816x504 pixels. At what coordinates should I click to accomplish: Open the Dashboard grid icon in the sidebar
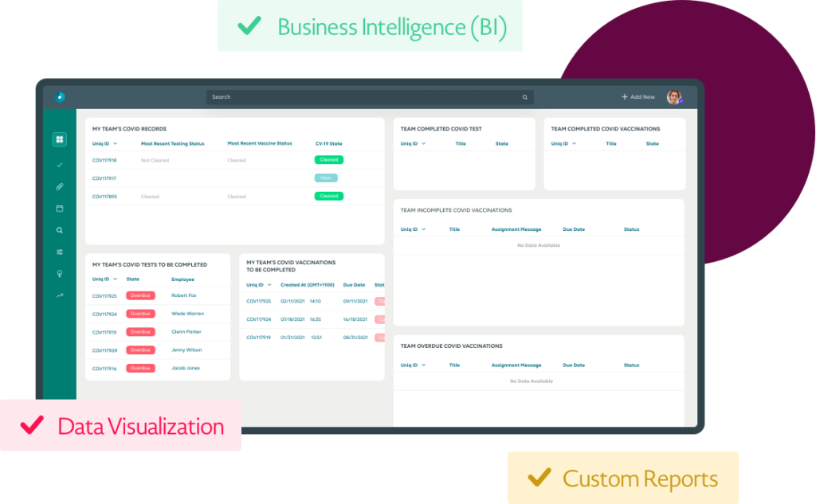pos(59,139)
